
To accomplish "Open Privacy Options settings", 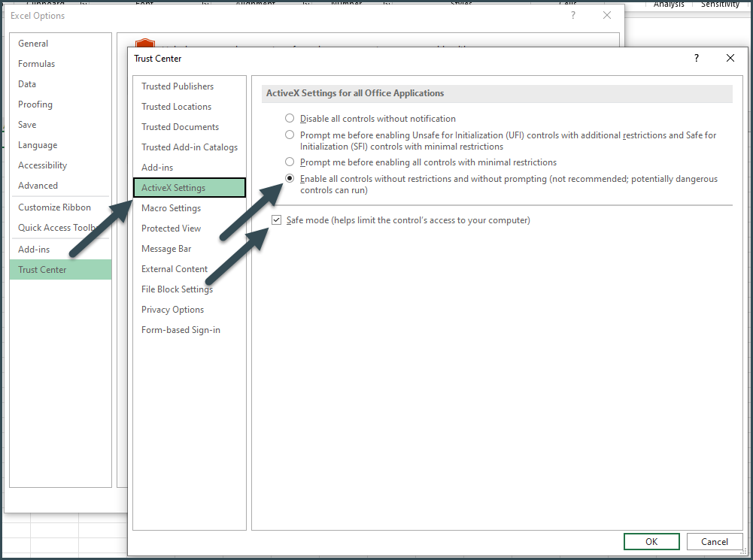I will click(172, 309).
